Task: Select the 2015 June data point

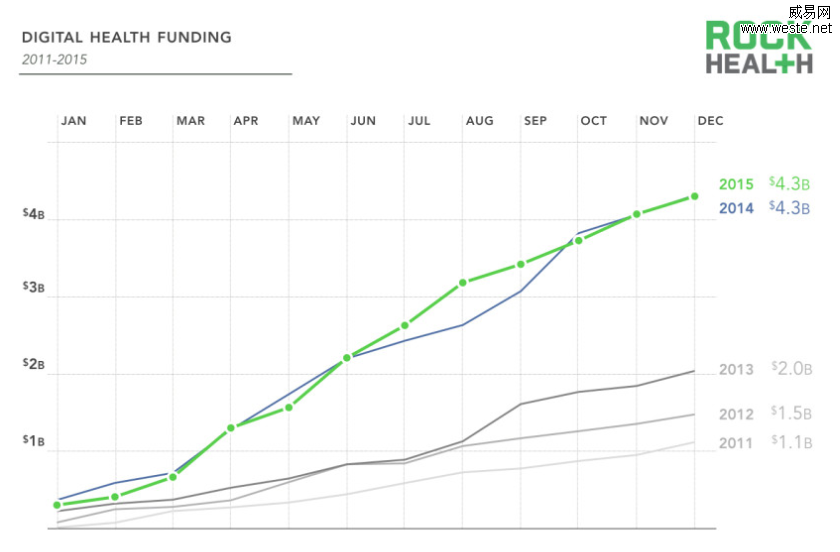Action: click(x=347, y=357)
